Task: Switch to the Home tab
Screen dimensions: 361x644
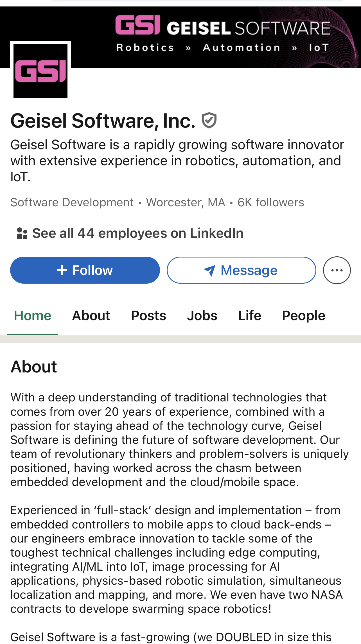Action: click(33, 316)
